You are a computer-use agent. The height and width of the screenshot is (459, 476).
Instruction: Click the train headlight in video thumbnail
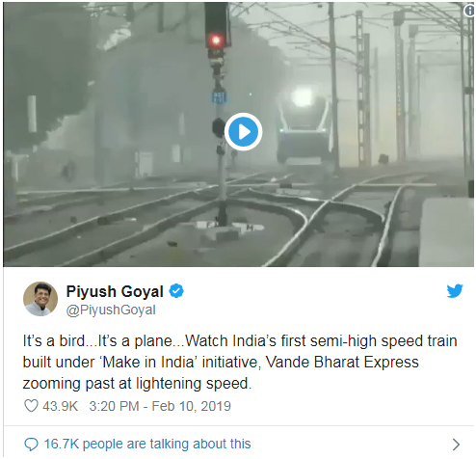303,96
